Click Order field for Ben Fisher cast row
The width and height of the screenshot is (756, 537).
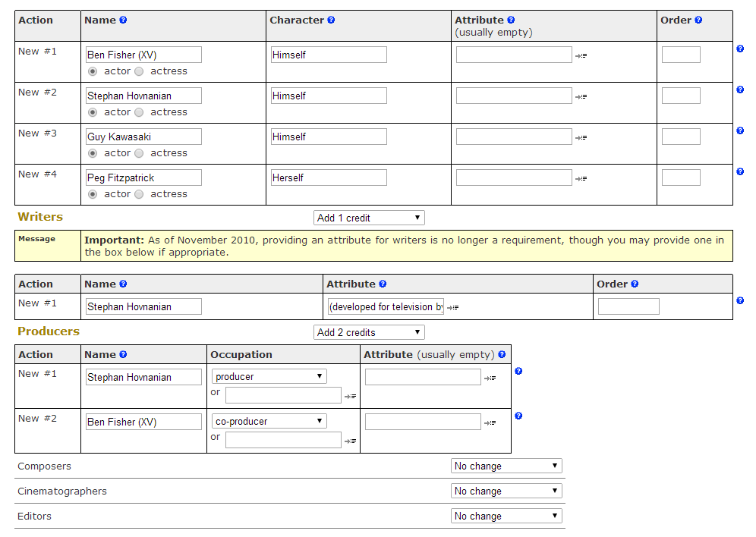click(681, 55)
